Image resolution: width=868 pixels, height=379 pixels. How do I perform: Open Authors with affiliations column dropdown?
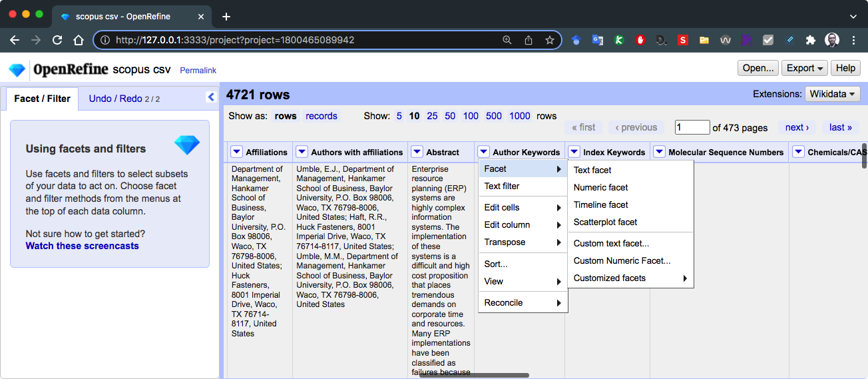pyautogui.click(x=302, y=152)
